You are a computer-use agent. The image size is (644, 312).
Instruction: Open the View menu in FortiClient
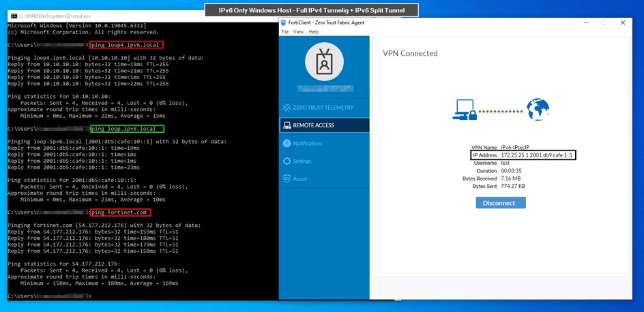(x=299, y=31)
